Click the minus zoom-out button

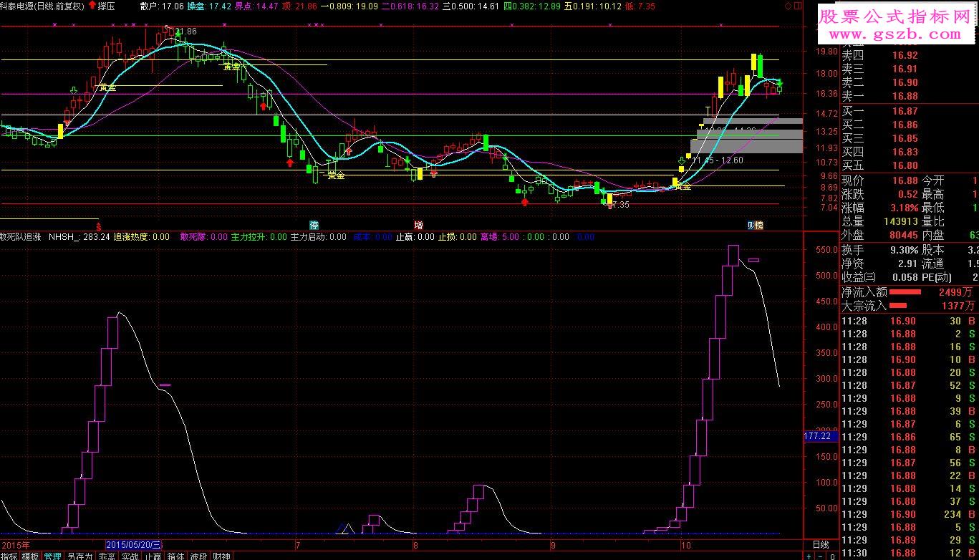[821, 556]
